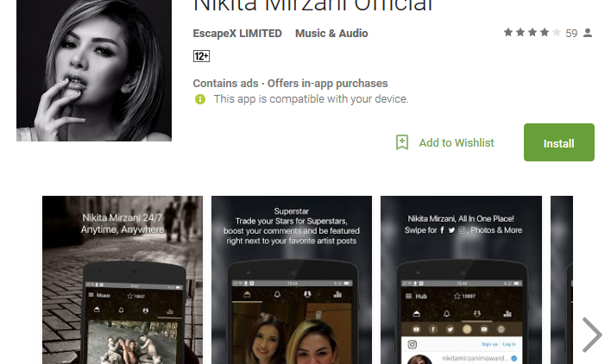Open the Nikita Mirzani app cover image
This screenshot has width=611, height=364.
click(94, 71)
